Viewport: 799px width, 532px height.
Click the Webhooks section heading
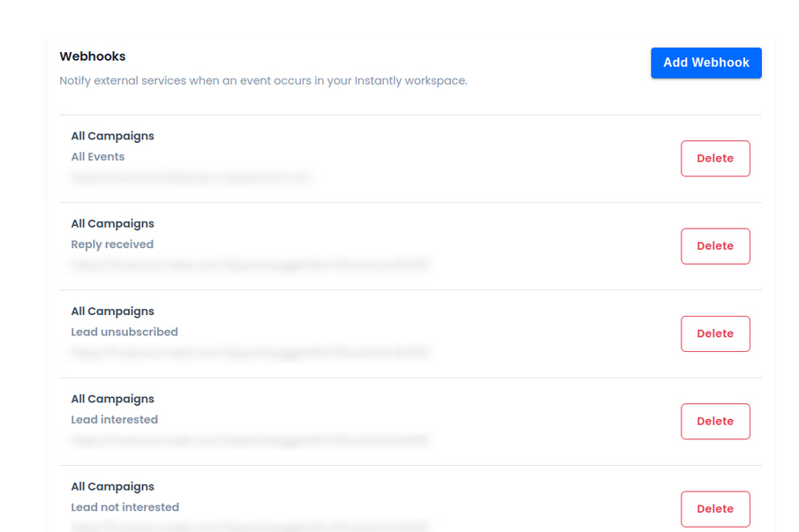pos(93,56)
